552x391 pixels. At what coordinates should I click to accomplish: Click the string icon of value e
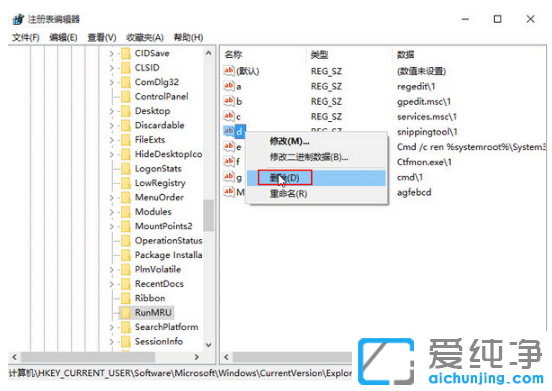[x=229, y=146]
